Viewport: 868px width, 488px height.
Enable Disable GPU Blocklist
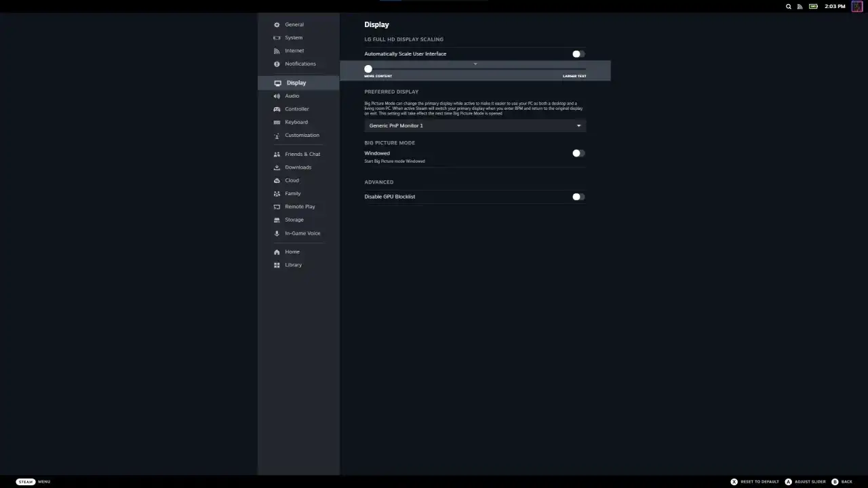coord(576,197)
